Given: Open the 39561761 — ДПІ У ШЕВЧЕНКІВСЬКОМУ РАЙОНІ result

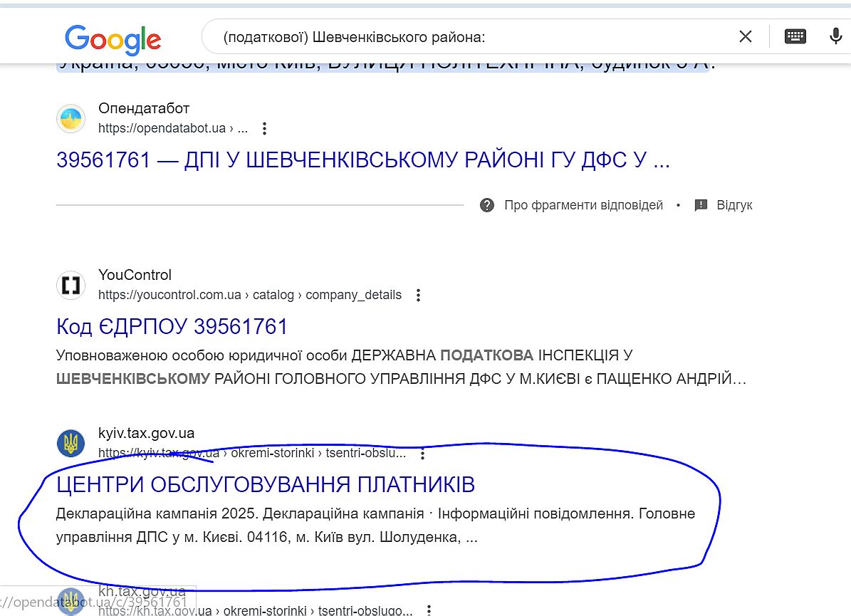Looking at the screenshot, I should tap(362, 160).
